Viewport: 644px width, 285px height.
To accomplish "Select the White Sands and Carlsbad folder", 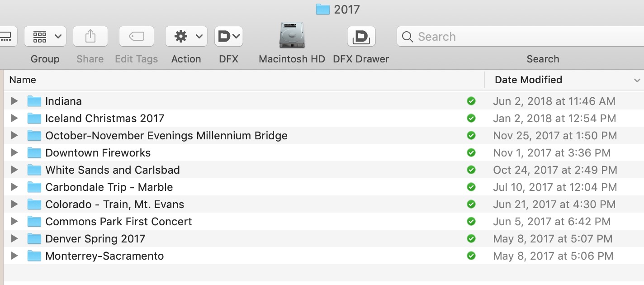I will click(x=113, y=170).
